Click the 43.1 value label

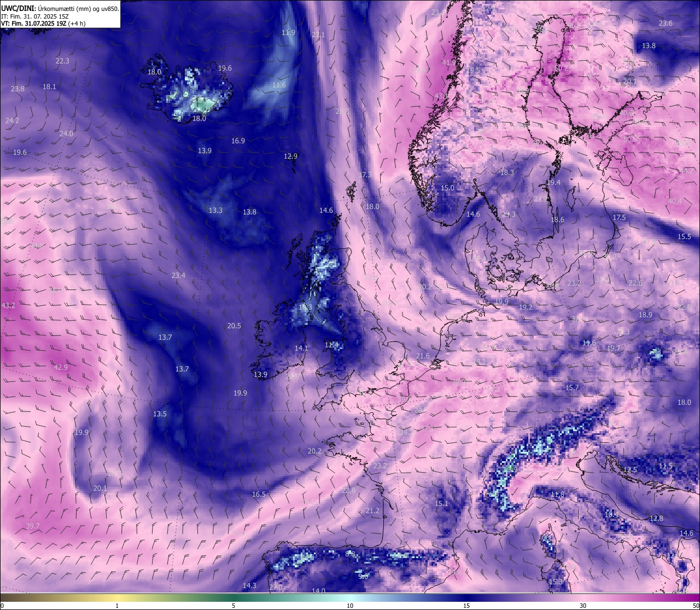(441, 96)
